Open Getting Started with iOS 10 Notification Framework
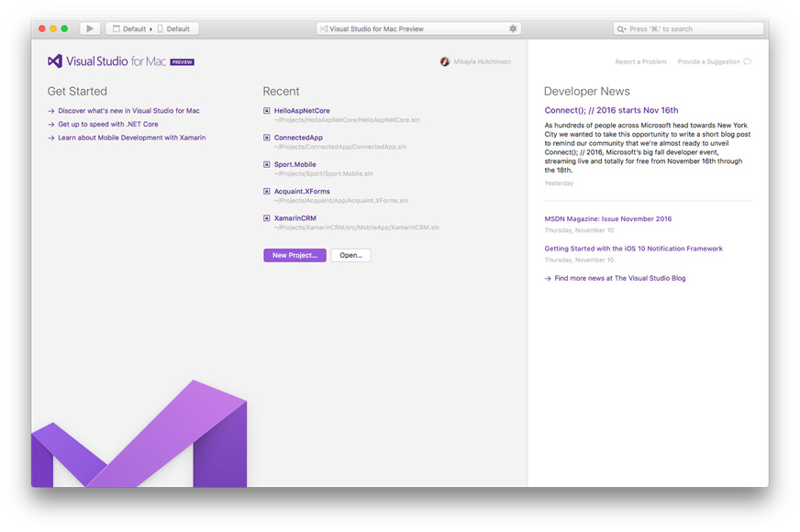The height and width of the screenshot is (532, 800). (633, 249)
